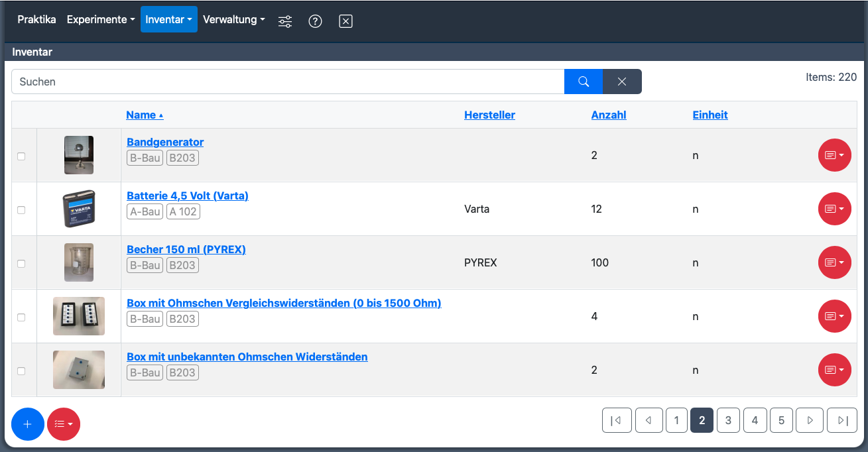The width and height of the screenshot is (868, 452).
Task: Clear search with the X button
Action: [622, 82]
